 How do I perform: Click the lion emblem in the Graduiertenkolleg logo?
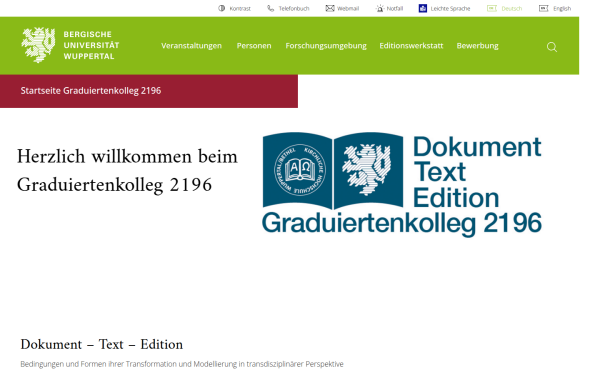367,170
